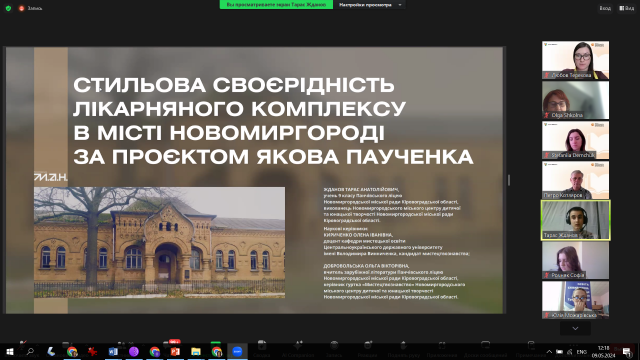Open the Zoom encryption shield icon
The width and height of the screenshot is (640, 360).
point(8,8)
